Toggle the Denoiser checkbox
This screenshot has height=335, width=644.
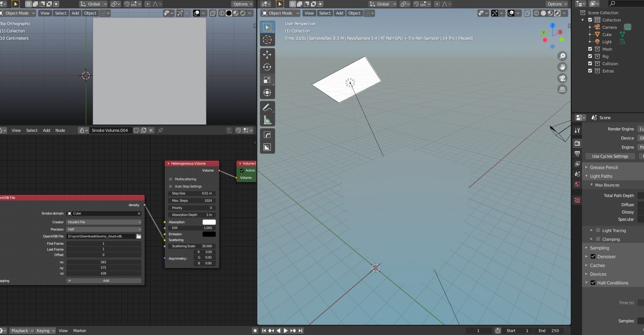pyautogui.click(x=593, y=257)
